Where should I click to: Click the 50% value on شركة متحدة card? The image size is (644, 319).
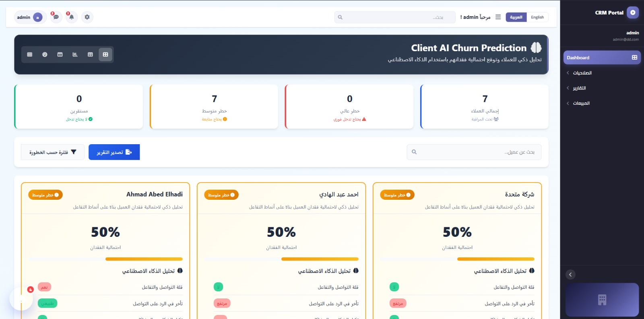coord(457,232)
